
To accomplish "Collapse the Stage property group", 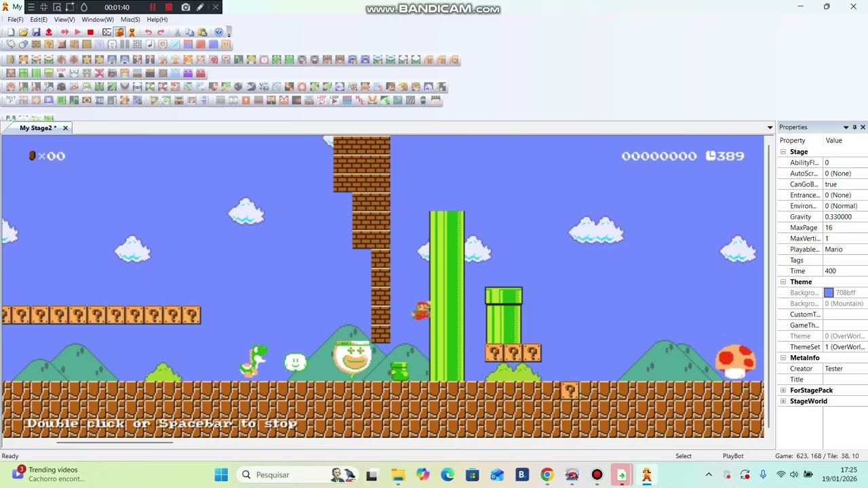I will (x=783, y=152).
